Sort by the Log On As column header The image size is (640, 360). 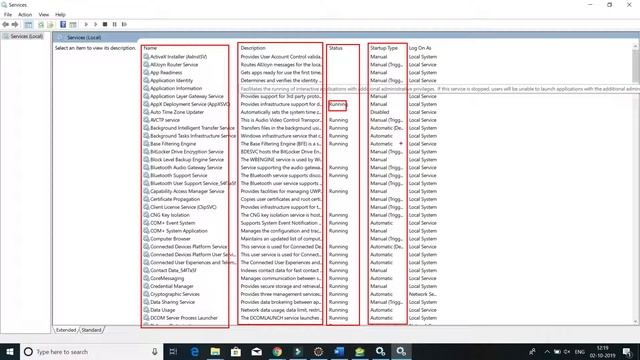420,48
